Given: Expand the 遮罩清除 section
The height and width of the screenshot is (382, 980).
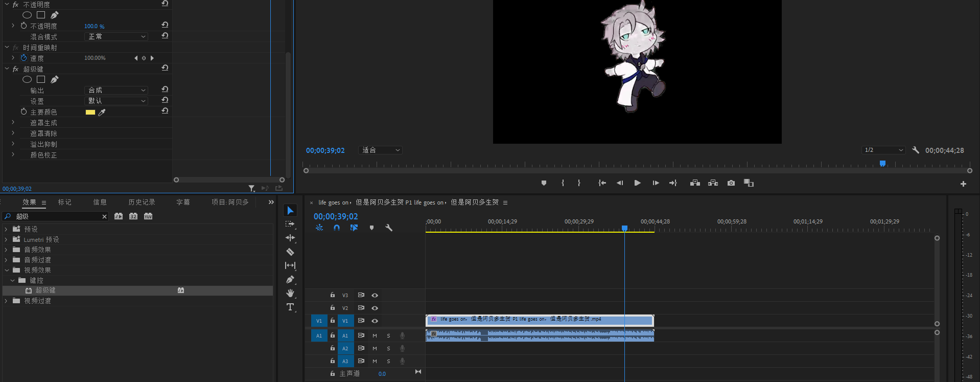Looking at the screenshot, I should pos(13,133).
